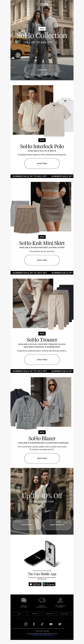Click the Download on the App Store badge
The width and height of the screenshot is (84, 644).
coord(35,584)
